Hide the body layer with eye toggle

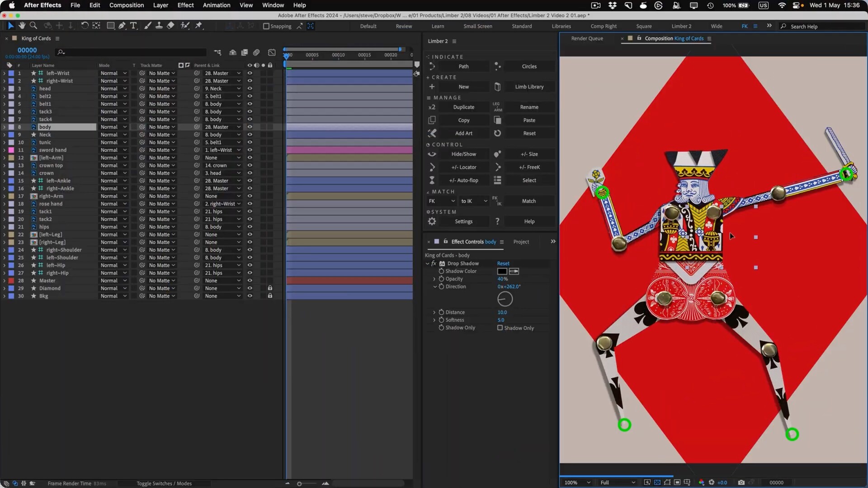(x=250, y=127)
